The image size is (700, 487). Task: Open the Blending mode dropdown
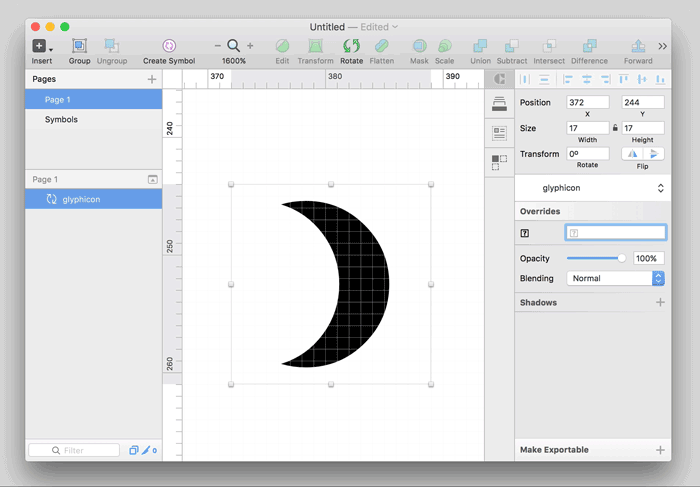(616, 278)
